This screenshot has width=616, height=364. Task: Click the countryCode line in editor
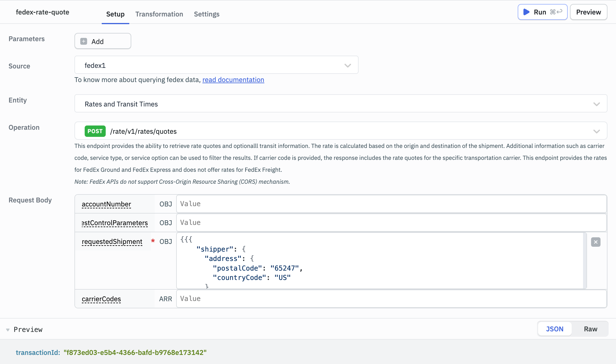click(252, 277)
